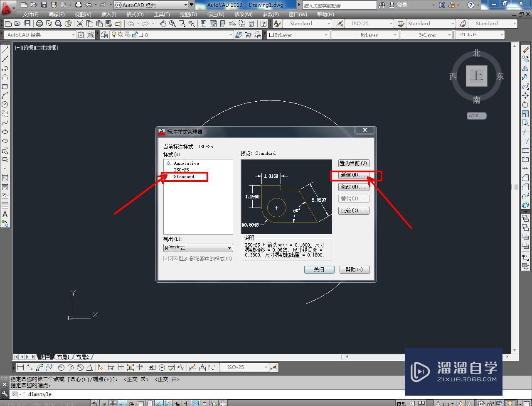Click Radius dimension icon in dimension toolbar
532x406 pixels.
pos(61,367)
